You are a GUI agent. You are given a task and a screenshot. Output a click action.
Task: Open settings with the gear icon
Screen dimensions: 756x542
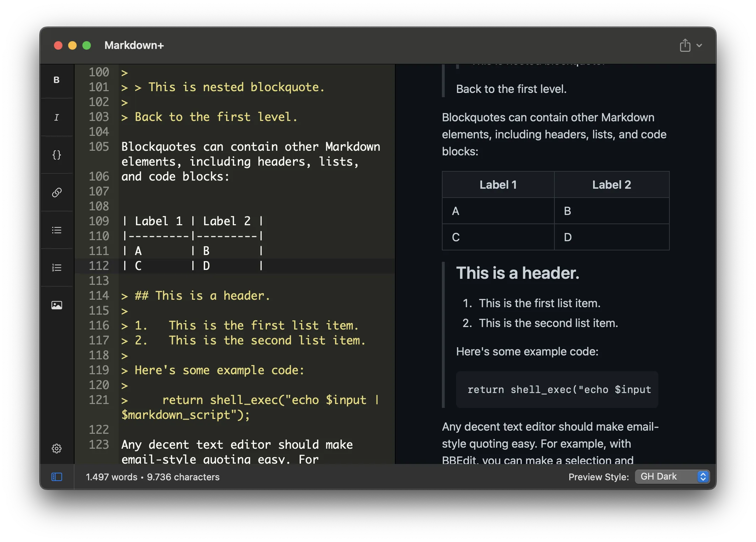(56, 448)
